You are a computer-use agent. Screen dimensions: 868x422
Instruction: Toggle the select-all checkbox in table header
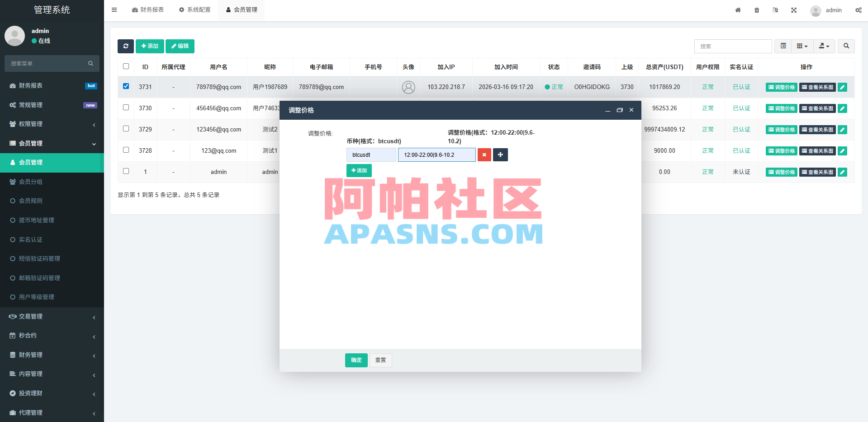126,66
